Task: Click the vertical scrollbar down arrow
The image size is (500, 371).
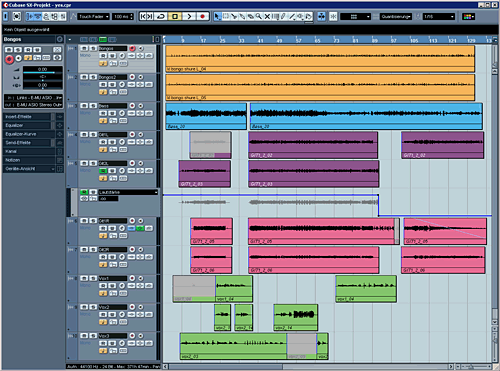Action: [495, 322]
